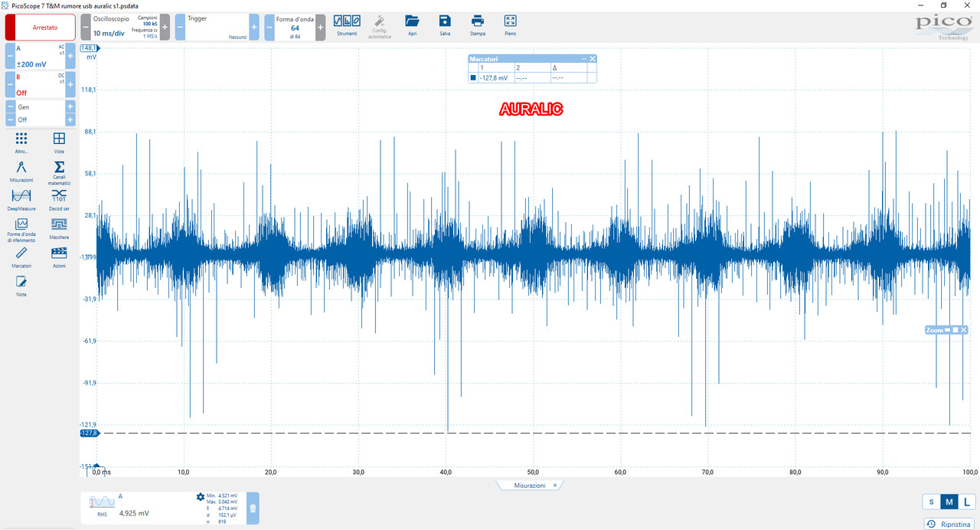Click the Gen plus button
The image size is (980, 530).
70,107
